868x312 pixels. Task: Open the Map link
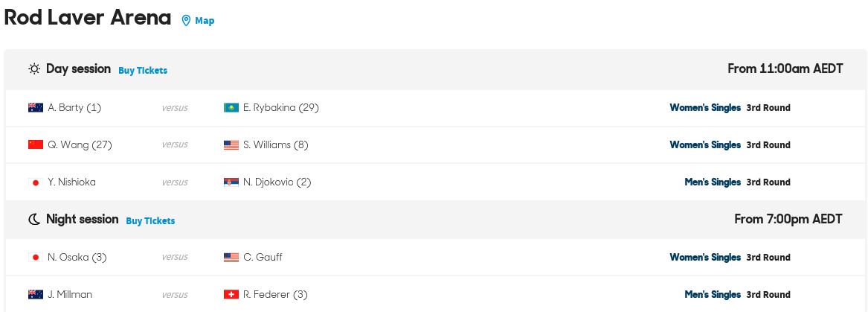point(205,21)
